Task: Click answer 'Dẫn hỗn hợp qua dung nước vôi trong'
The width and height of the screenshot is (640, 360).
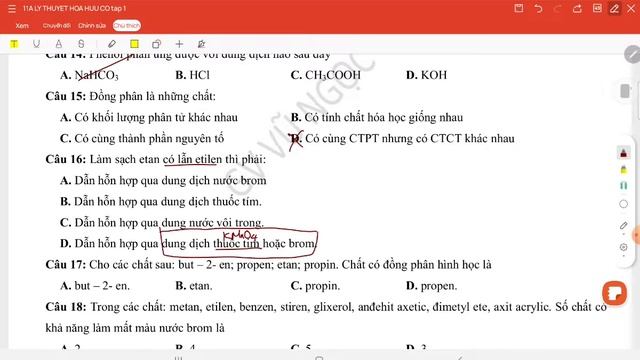Action: point(162,222)
